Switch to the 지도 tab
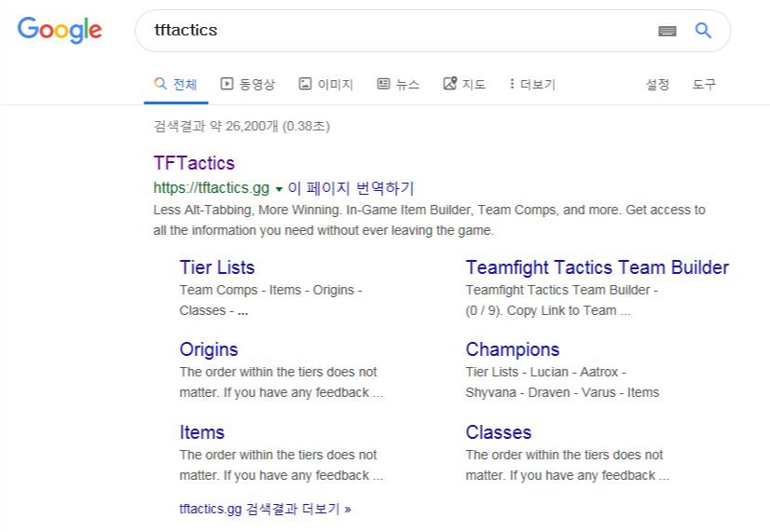 pyautogui.click(x=464, y=85)
